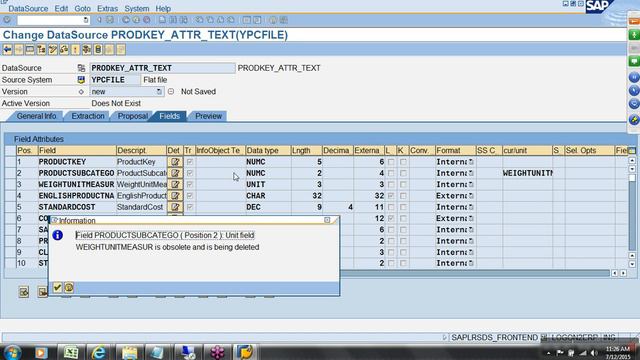Click the Customize Local Layout icon
The height and width of the screenshot is (360, 640).
284,20
